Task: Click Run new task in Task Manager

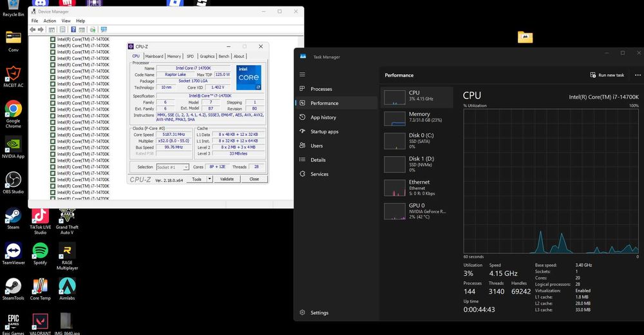Action: tap(607, 75)
